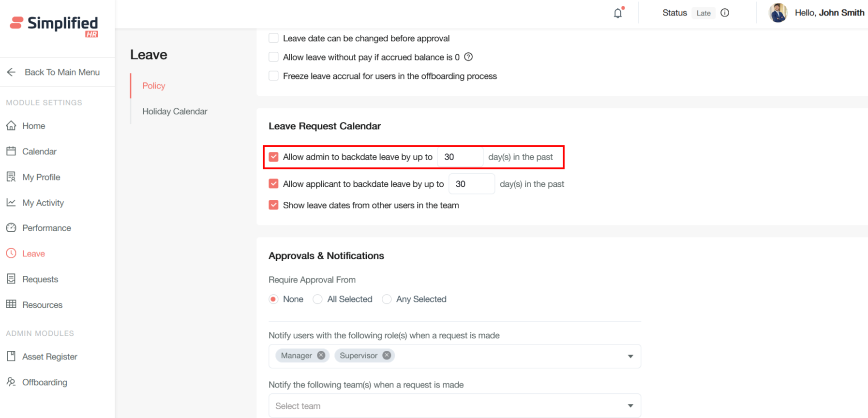Enable leave date change before approval

point(274,38)
